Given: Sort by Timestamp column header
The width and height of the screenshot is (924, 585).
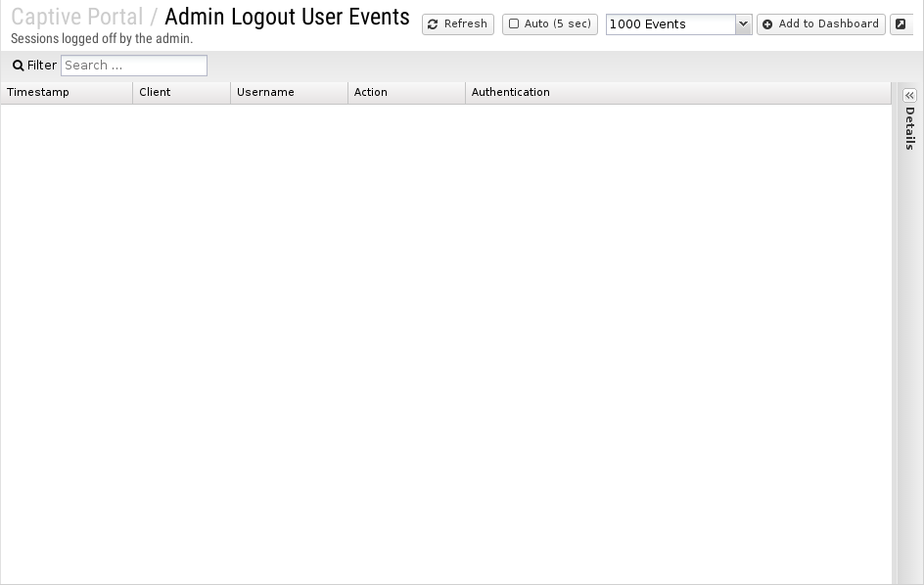Looking at the screenshot, I should click(67, 93).
